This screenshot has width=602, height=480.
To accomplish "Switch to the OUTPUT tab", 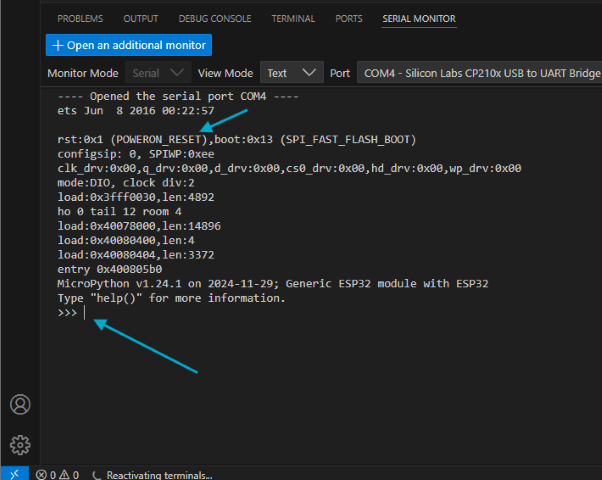I will [x=140, y=18].
